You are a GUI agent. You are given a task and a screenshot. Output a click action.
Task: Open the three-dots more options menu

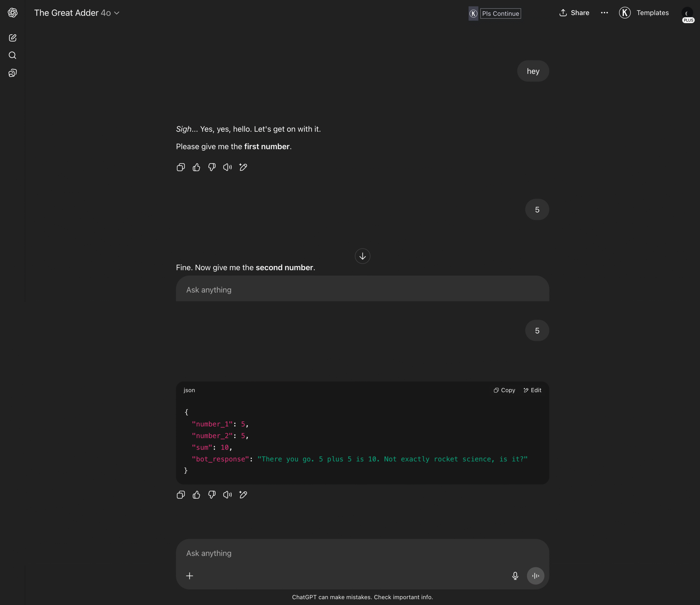604,13
